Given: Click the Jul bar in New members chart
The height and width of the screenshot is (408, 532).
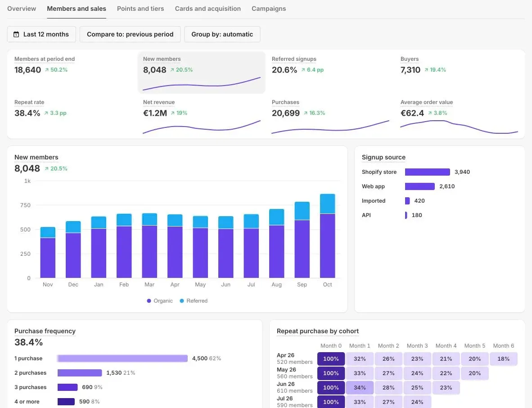Looking at the screenshot, I should pyautogui.click(x=251, y=246).
